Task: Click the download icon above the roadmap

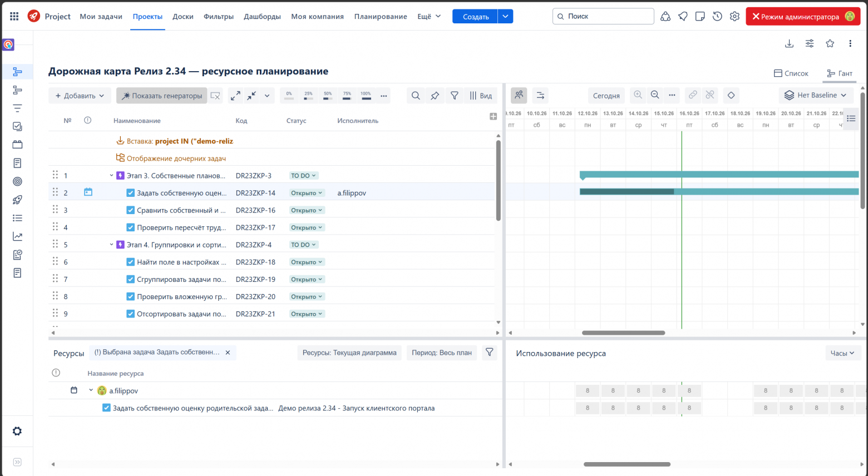Action: [x=789, y=43]
